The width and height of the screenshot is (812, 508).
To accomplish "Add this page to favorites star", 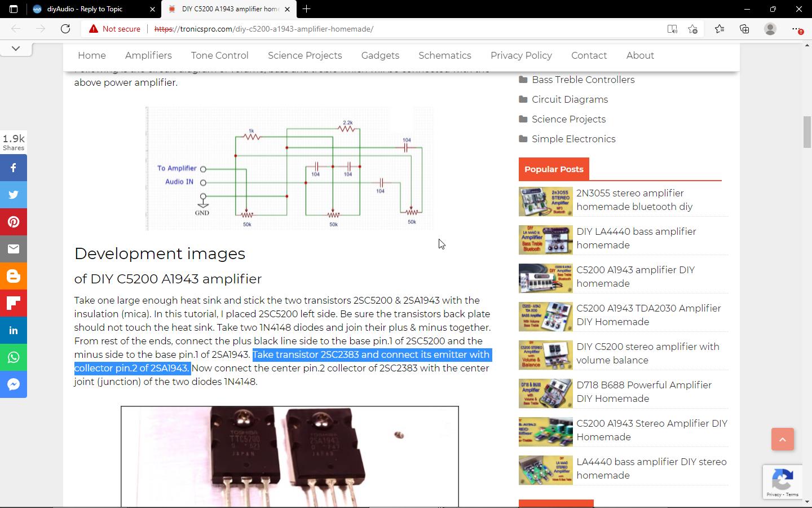I will pos(693,29).
